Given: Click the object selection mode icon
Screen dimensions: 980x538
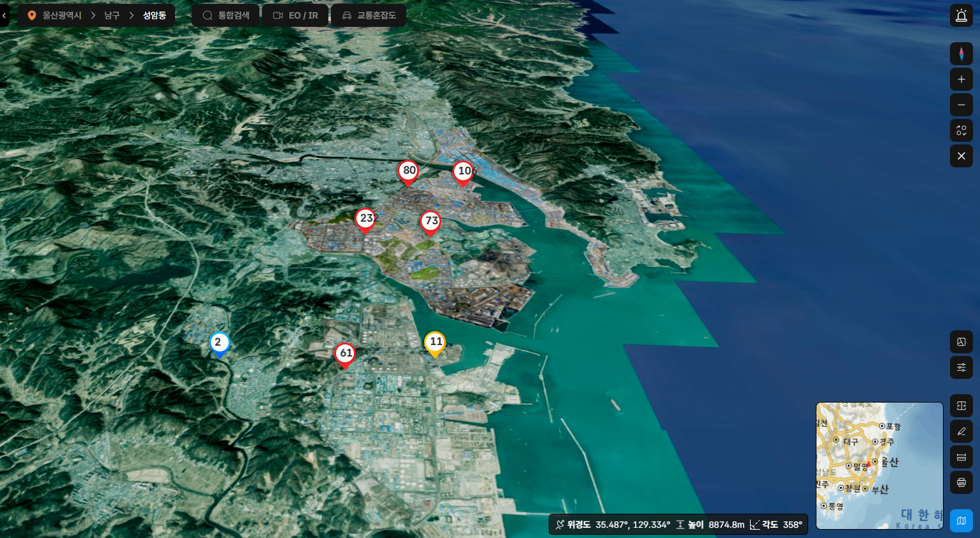Looking at the screenshot, I should click(961, 130).
